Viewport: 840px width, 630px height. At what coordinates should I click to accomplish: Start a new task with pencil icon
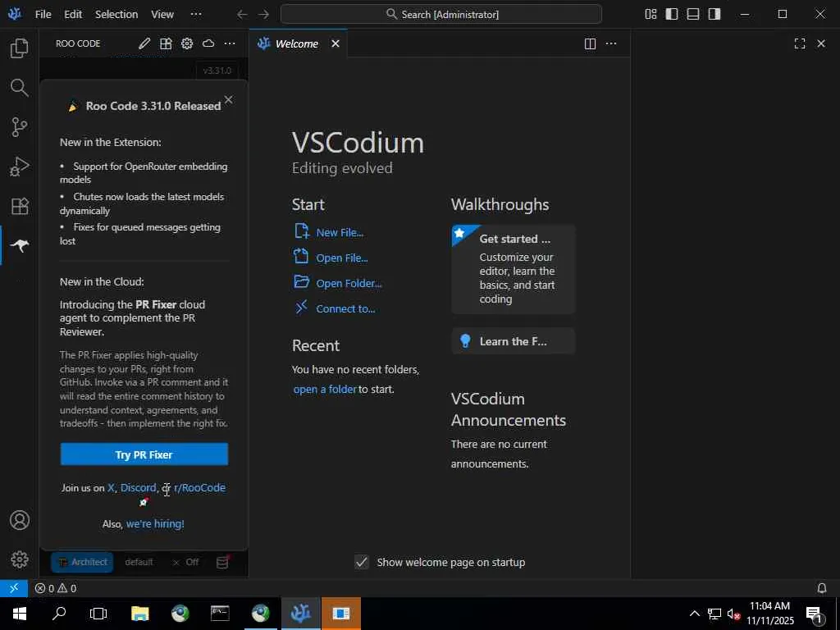(x=144, y=43)
